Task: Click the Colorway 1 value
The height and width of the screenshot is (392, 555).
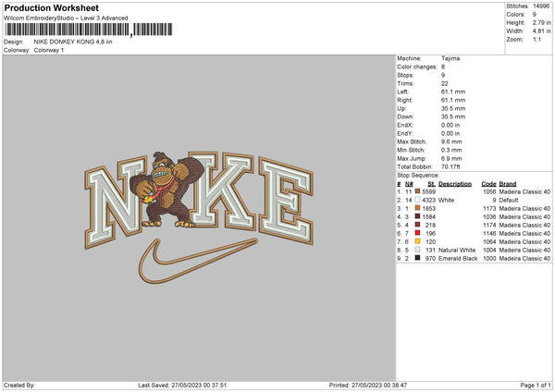Action: pyautogui.click(x=49, y=50)
